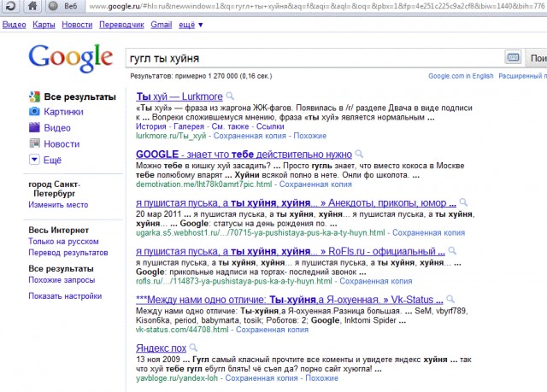
Task: Open the RoFls.ru официальный result title
Action: [x=291, y=251]
